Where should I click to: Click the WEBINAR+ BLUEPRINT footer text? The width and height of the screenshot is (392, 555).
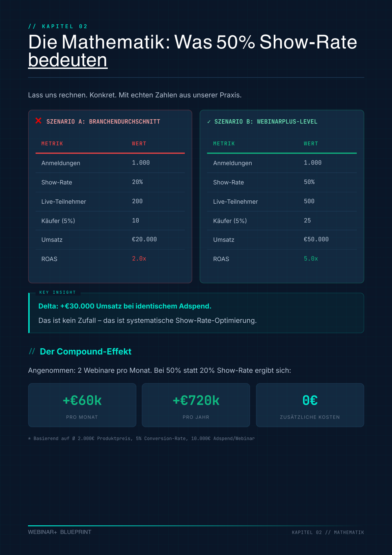click(x=60, y=532)
